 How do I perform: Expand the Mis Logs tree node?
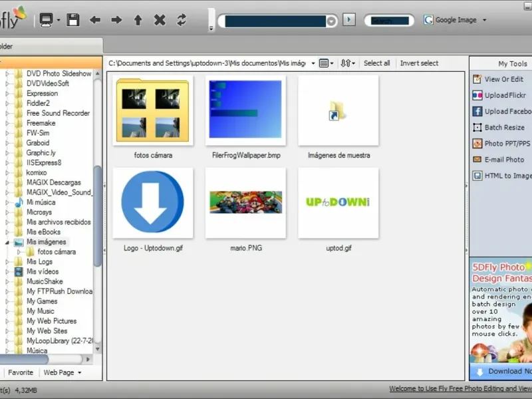point(7,262)
